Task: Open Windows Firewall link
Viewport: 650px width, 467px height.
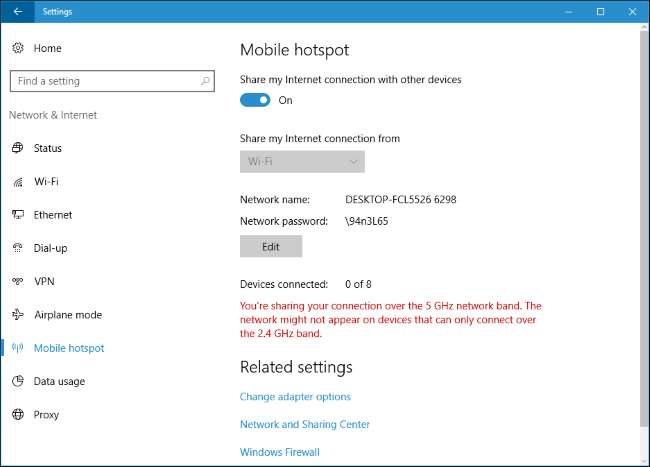Action: pyautogui.click(x=280, y=452)
